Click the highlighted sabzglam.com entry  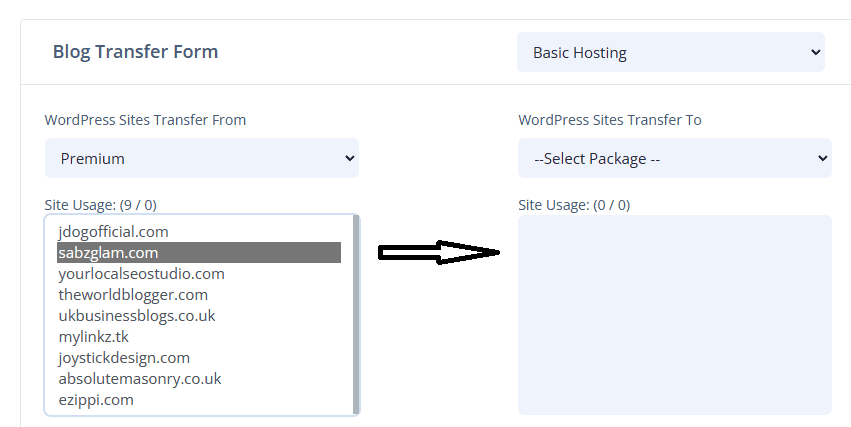[199, 253]
